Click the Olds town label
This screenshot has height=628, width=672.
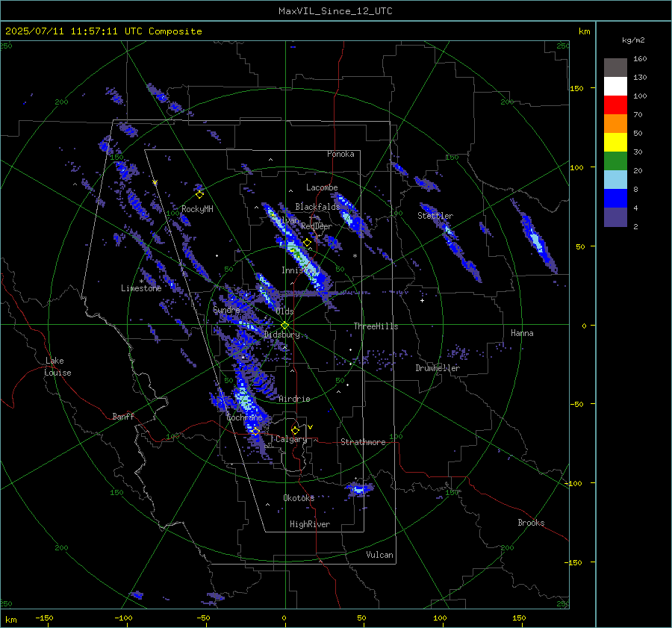tap(284, 311)
